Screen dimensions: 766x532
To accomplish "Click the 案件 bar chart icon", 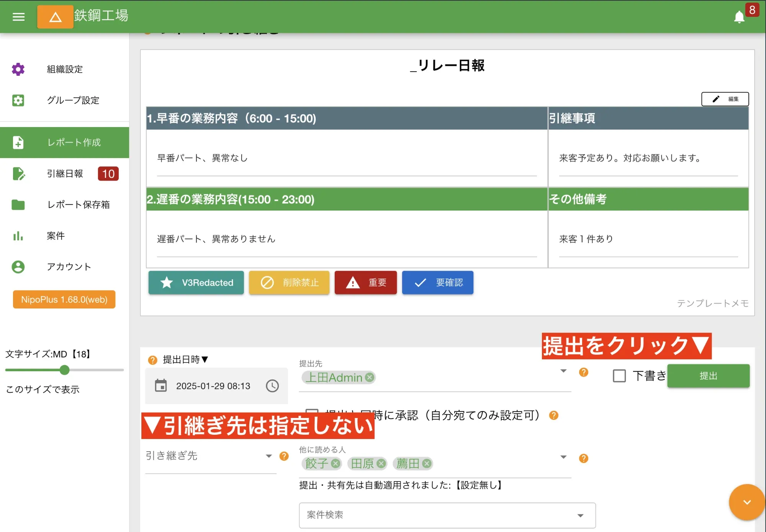I will click(18, 236).
